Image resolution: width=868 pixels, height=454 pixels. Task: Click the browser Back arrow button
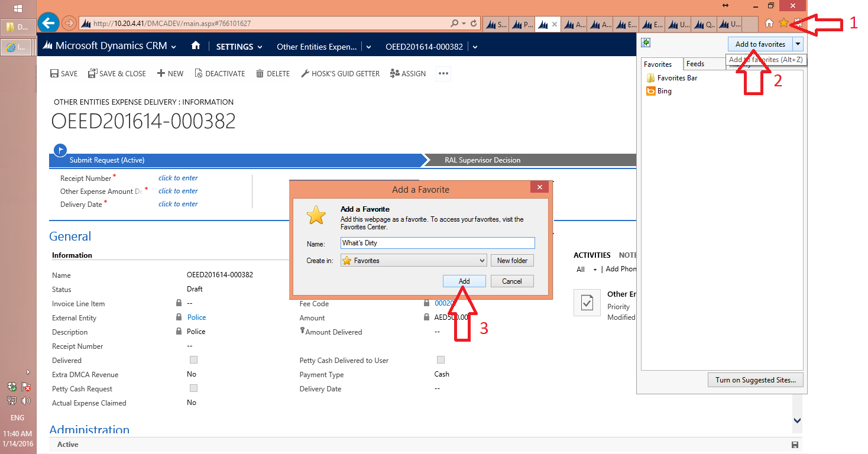[x=47, y=24]
